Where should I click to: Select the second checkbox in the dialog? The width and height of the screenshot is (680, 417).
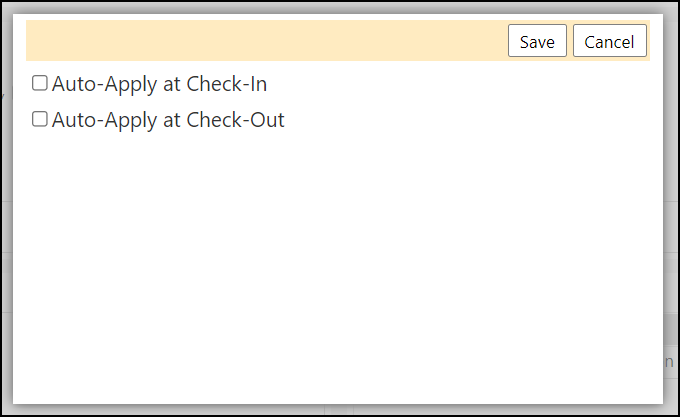point(40,119)
